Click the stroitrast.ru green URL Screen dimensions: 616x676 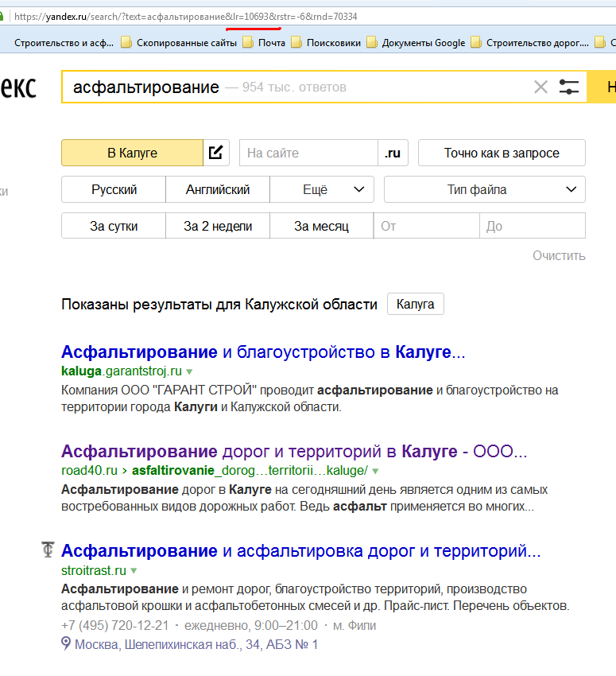click(x=94, y=570)
